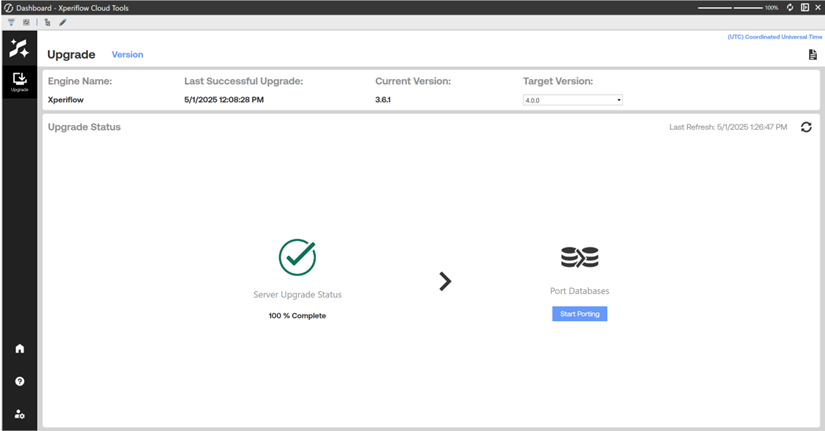Click the hierarchy tree icon in toolbar
Screen dimensions: 825x431
47,22
